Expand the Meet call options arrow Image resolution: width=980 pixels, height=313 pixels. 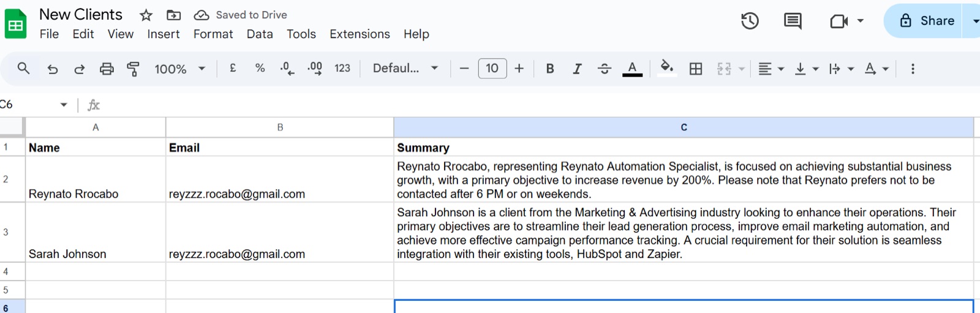click(860, 21)
